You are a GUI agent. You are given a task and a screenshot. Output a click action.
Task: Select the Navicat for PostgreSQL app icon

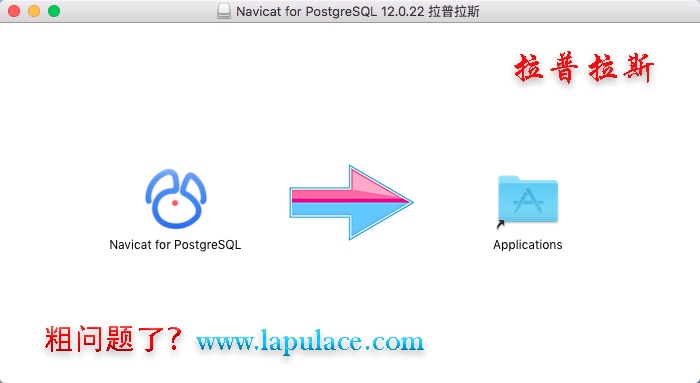pos(175,199)
